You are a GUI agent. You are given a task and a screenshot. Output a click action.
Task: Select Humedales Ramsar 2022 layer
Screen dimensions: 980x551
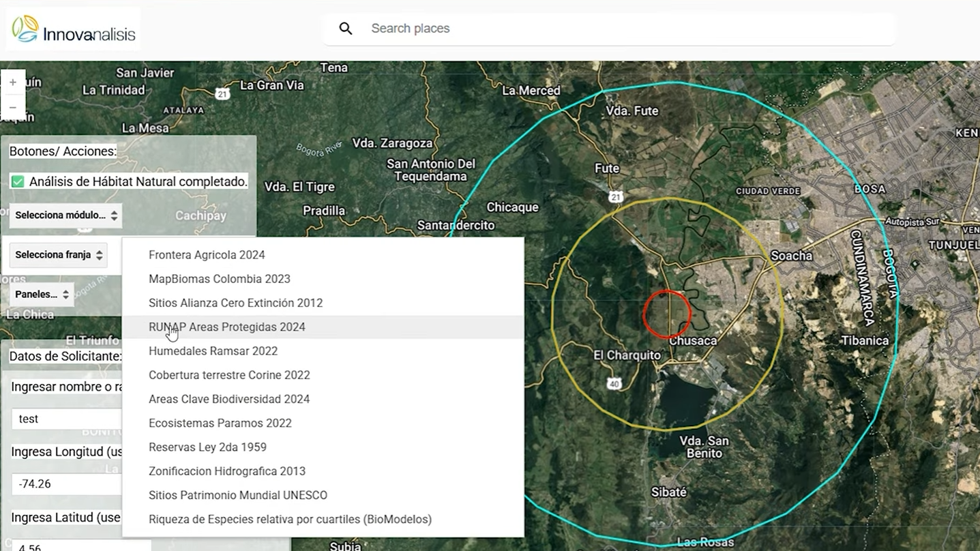(323, 351)
